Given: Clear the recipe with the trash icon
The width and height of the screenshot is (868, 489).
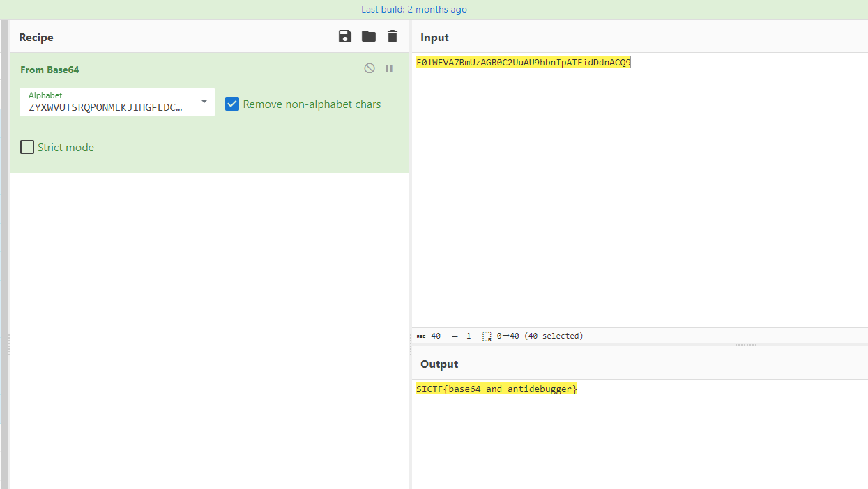Looking at the screenshot, I should [393, 37].
